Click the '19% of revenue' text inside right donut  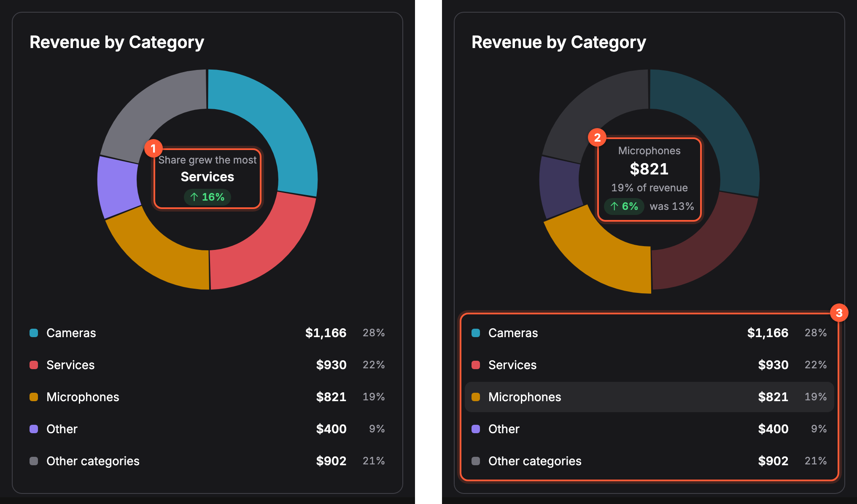(649, 188)
